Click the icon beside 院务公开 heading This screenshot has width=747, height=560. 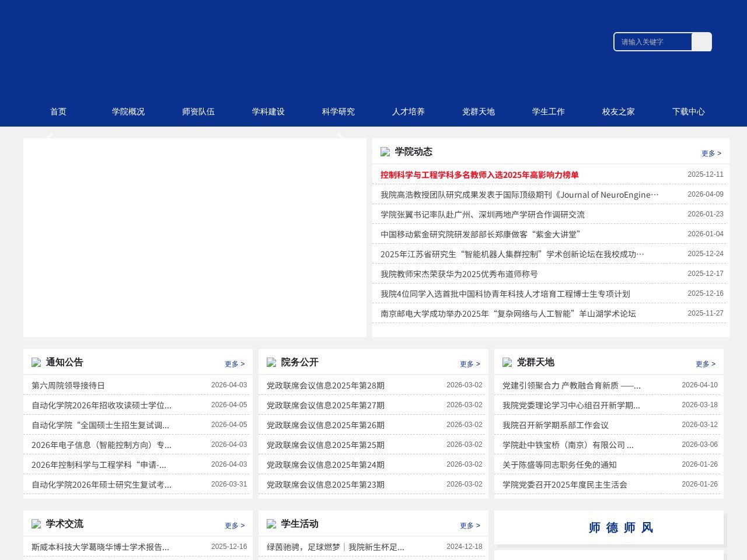click(x=271, y=362)
